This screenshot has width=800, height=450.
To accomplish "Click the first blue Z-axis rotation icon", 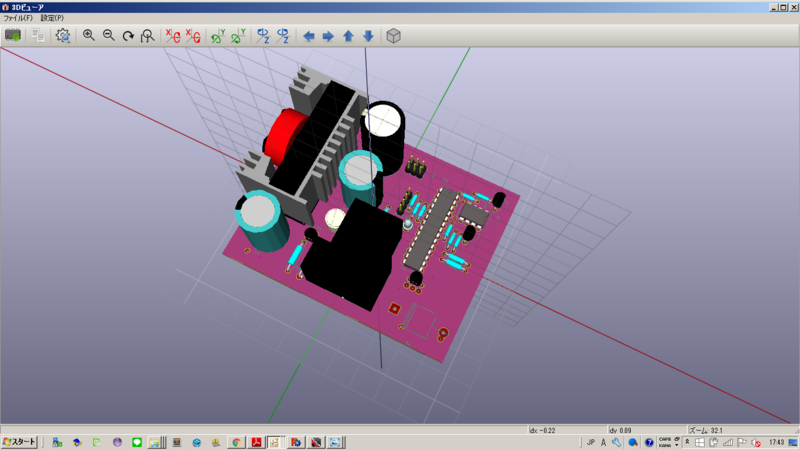I will [263, 36].
